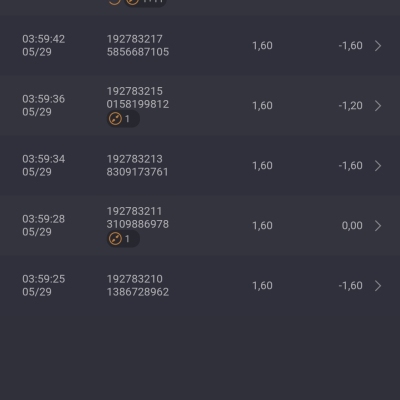This screenshot has width=400, height=400.
Task: Click the 1,60 bet on 03:59:34 row
Action: coord(262,166)
